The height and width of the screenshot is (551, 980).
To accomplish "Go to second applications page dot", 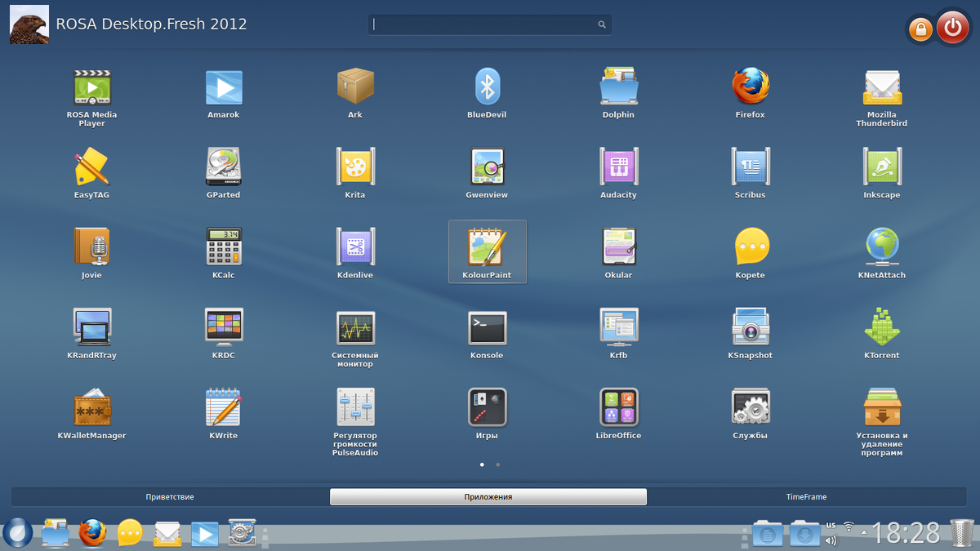I will [498, 464].
